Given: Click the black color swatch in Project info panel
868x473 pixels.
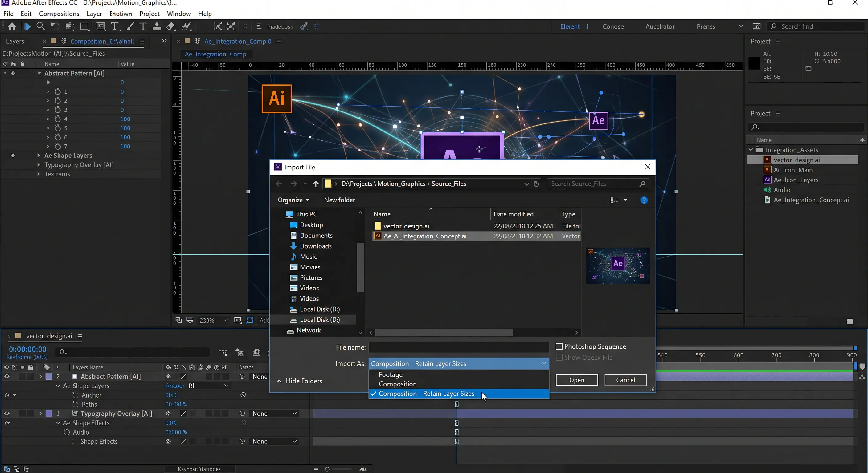Looking at the screenshot, I should (x=754, y=63).
